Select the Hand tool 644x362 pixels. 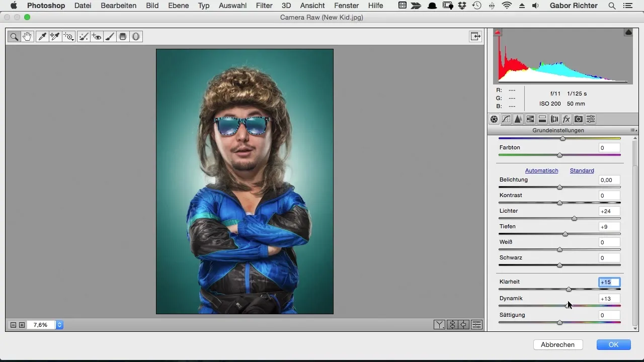27,36
